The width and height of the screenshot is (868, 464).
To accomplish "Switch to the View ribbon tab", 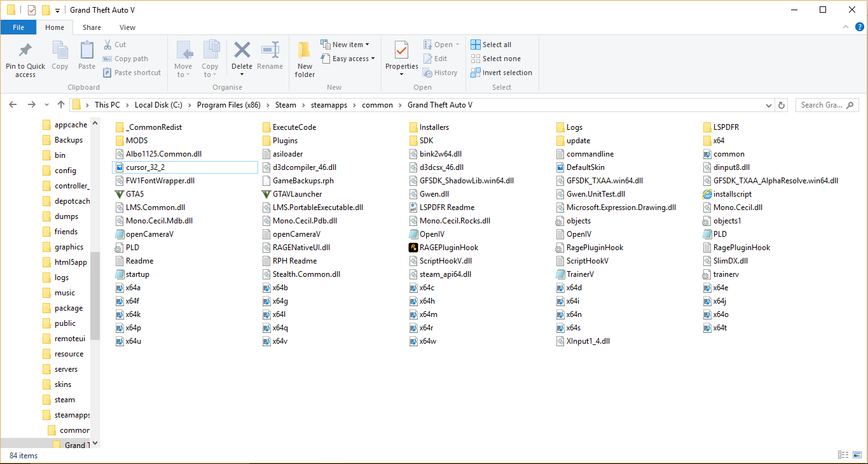I will click(x=127, y=27).
